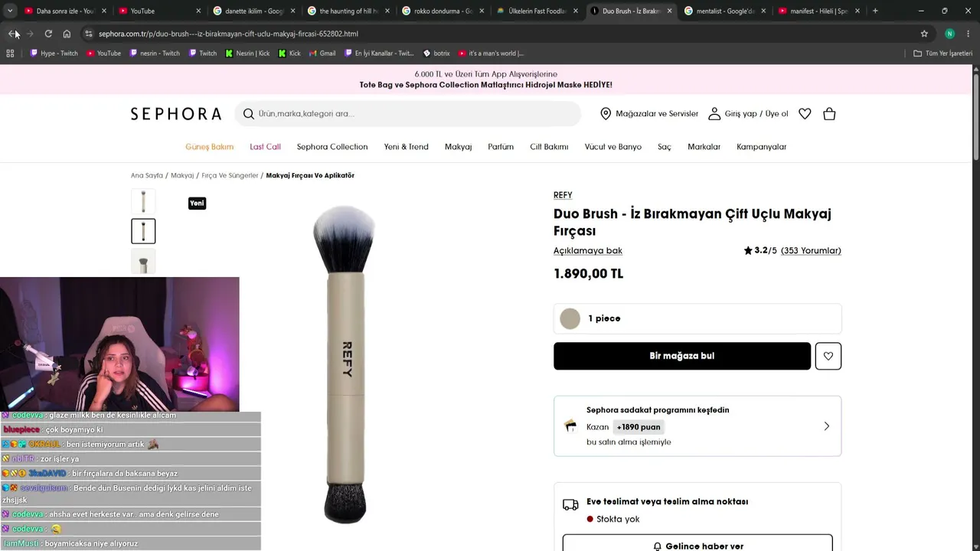Open the 'Markalar' menu
980x551 pixels.
coord(704,147)
